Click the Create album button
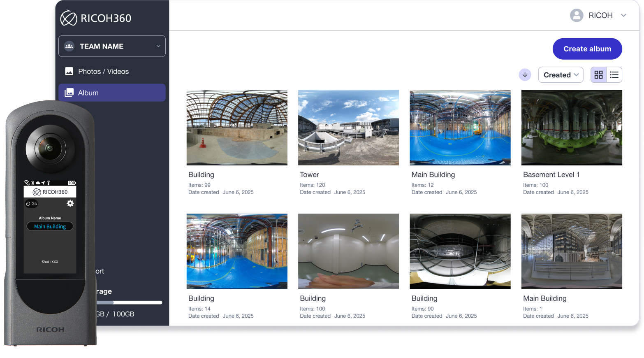The width and height of the screenshot is (644, 358). pyautogui.click(x=587, y=49)
